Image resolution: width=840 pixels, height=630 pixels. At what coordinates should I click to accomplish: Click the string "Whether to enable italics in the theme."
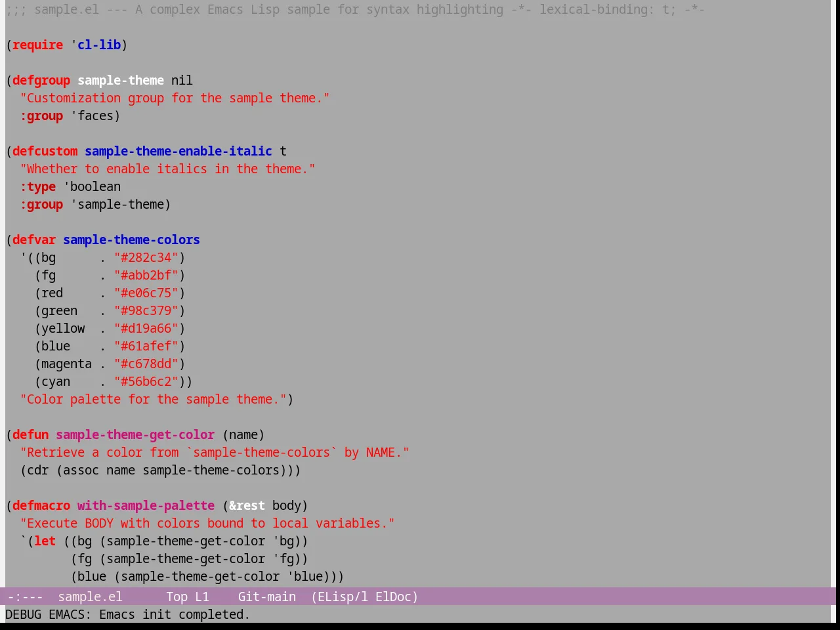click(167, 169)
